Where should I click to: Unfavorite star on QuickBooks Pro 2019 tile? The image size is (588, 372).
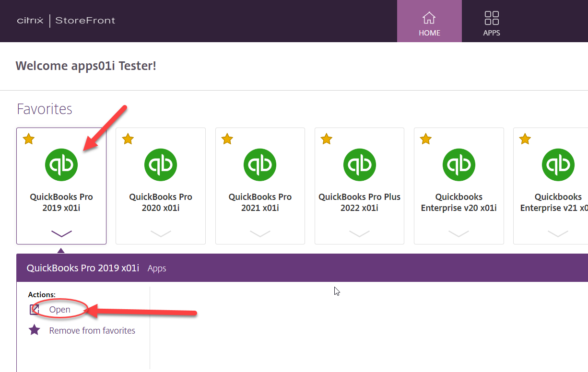[x=29, y=139]
